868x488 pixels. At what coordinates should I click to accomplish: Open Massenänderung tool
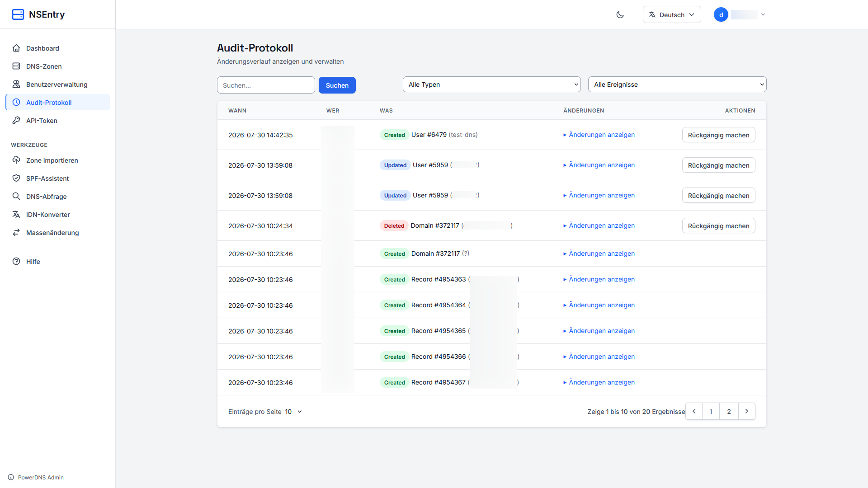tap(57, 233)
